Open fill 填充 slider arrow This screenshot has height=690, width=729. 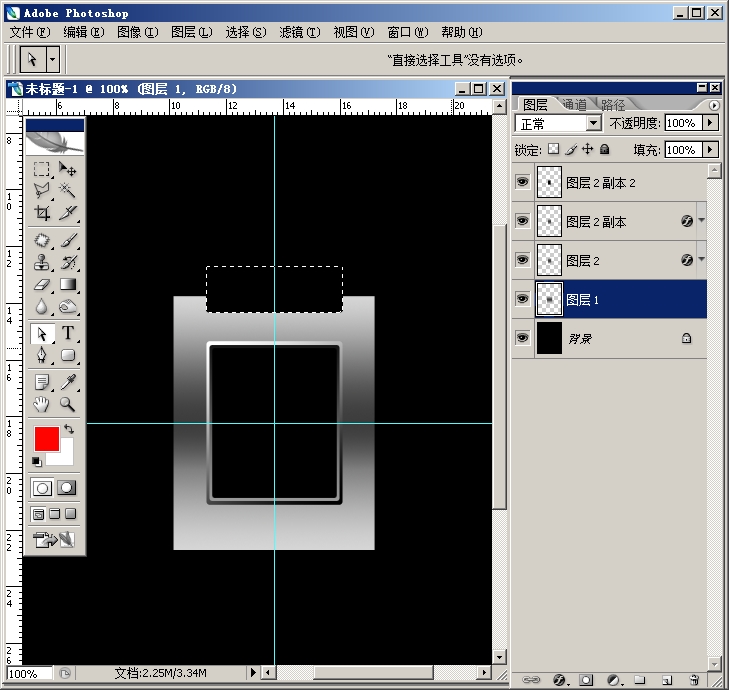710,149
